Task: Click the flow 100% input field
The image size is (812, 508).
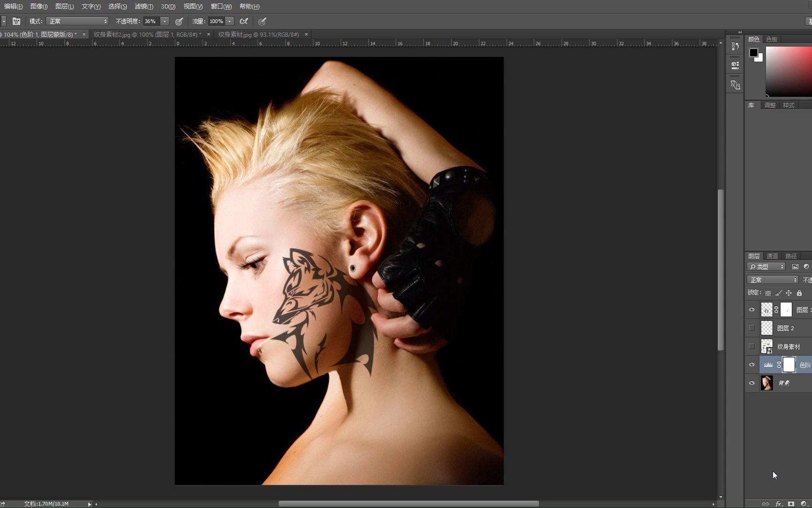Action: [x=216, y=21]
